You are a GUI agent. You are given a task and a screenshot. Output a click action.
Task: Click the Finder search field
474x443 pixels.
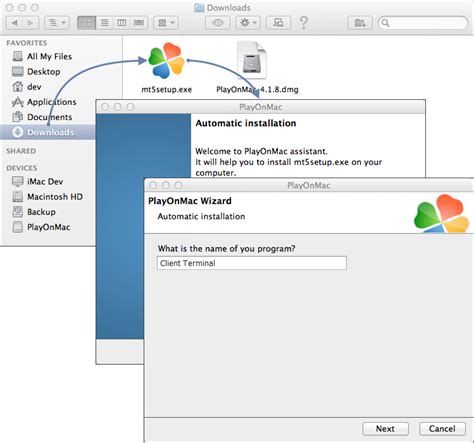423,23
